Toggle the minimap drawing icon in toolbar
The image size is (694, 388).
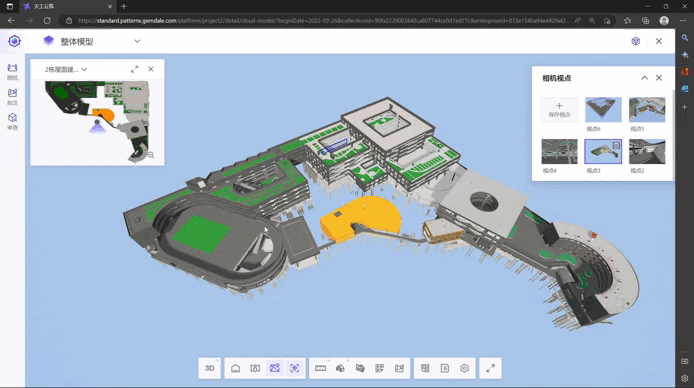(275, 368)
